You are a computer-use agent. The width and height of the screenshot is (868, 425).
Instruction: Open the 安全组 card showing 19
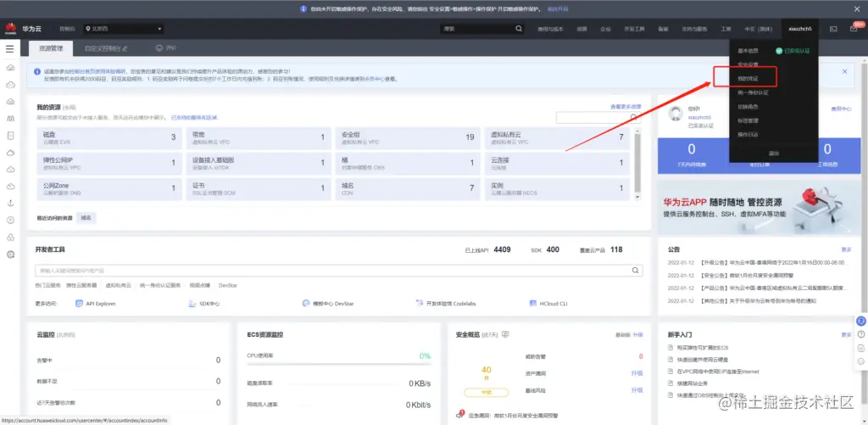click(408, 138)
